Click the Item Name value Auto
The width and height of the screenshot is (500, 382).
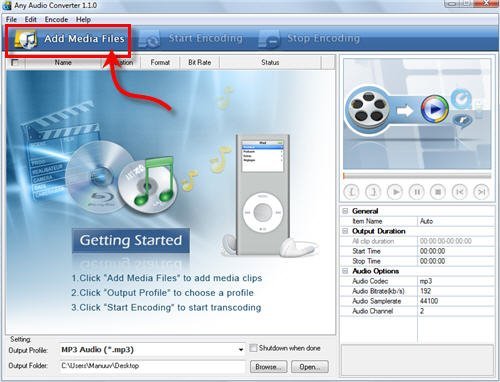(x=456, y=221)
